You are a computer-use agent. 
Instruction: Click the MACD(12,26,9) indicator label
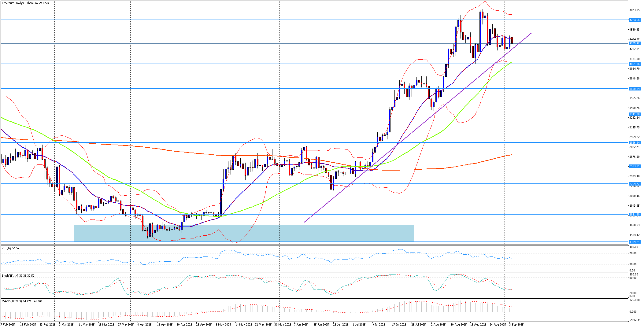point(22,301)
